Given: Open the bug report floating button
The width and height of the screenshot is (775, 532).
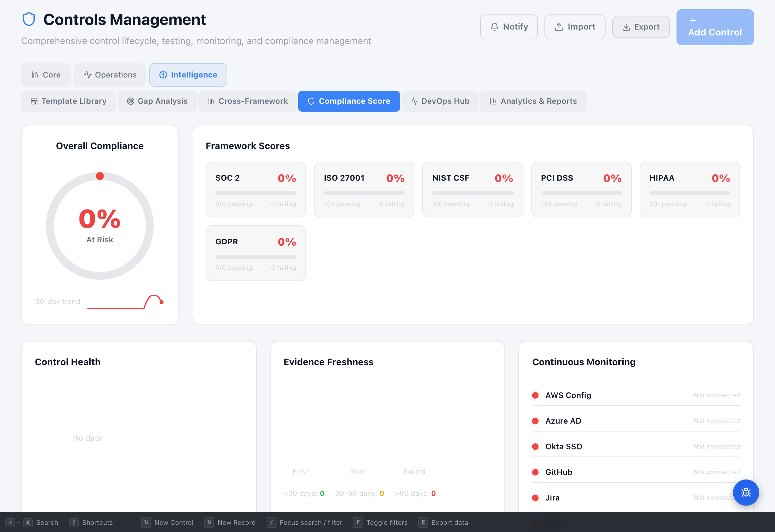Looking at the screenshot, I should click(x=746, y=493).
